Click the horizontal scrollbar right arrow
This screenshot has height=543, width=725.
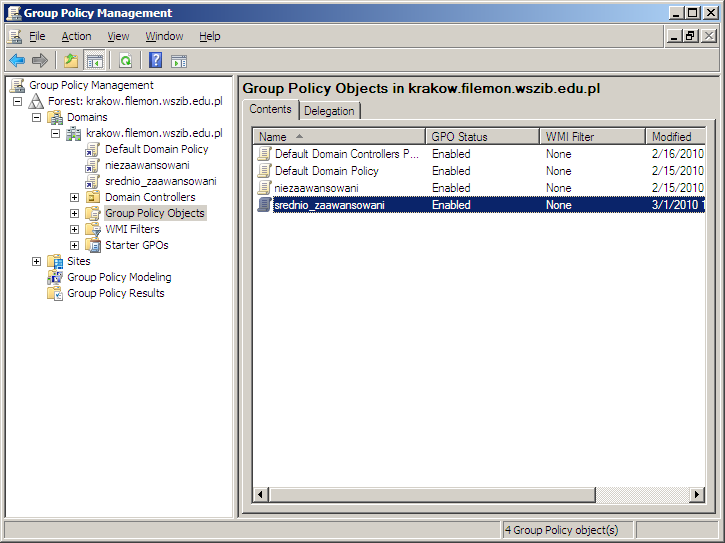click(697, 494)
